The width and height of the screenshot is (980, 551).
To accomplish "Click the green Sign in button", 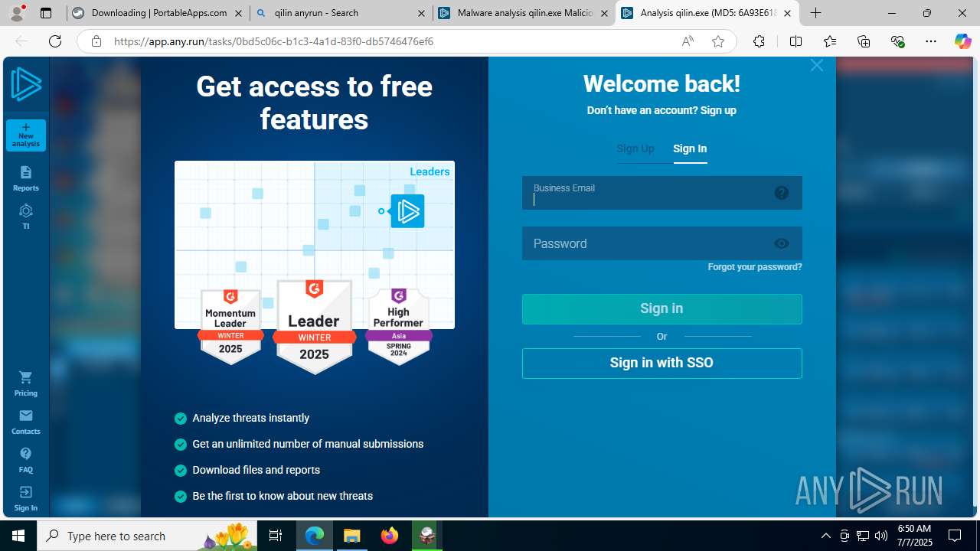I will [662, 309].
